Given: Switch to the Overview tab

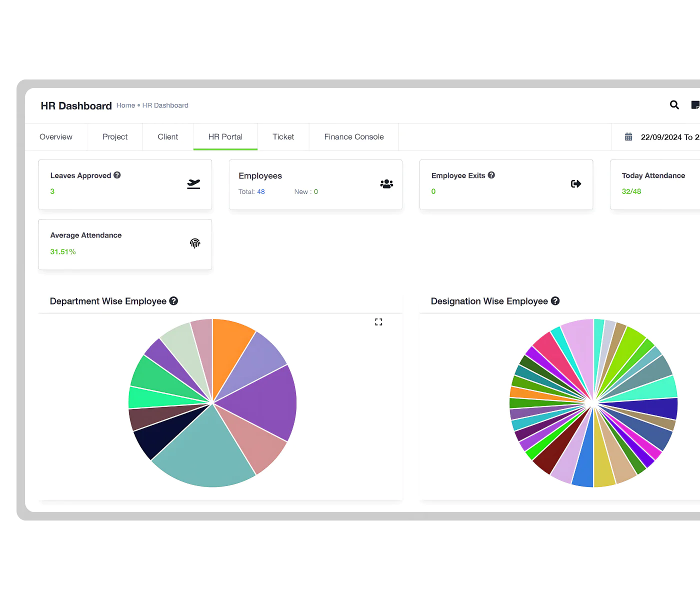Looking at the screenshot, I should [x=56, y=137].
